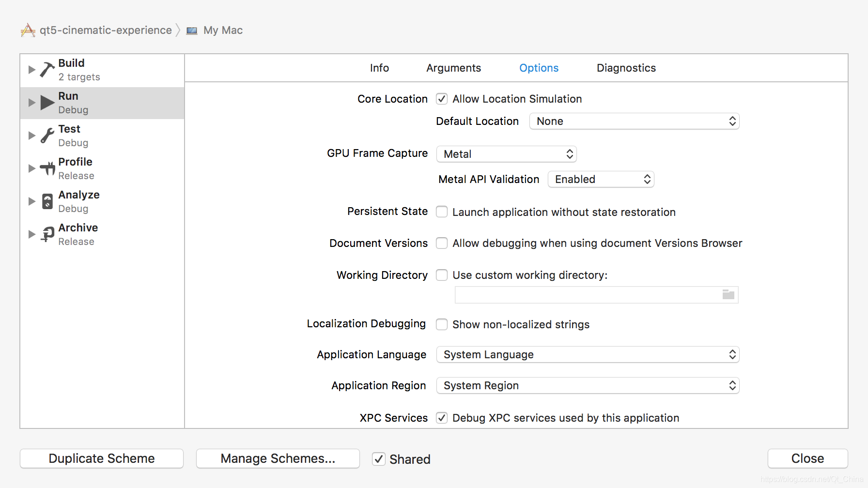The width and height of the screenshot is (868, 488).
Task: Click the custom working directory path field
Action: (x=587, y=294)
